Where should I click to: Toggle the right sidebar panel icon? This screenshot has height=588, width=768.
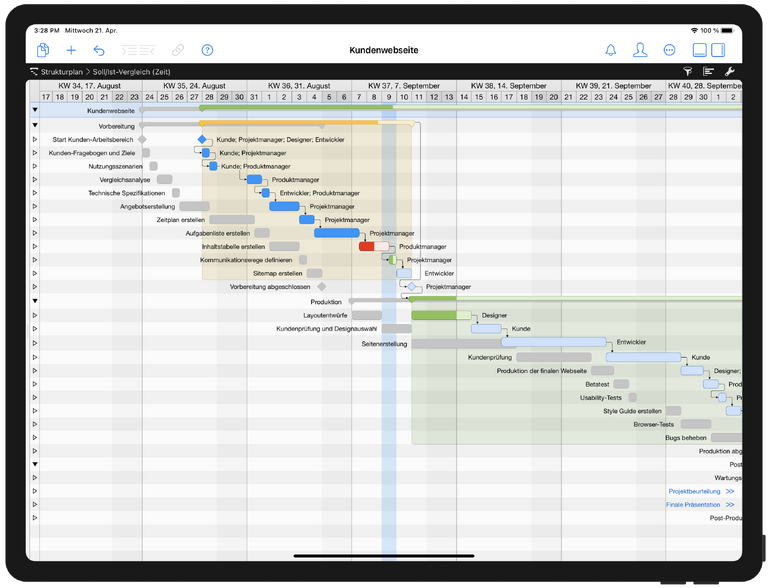(718, 50)
